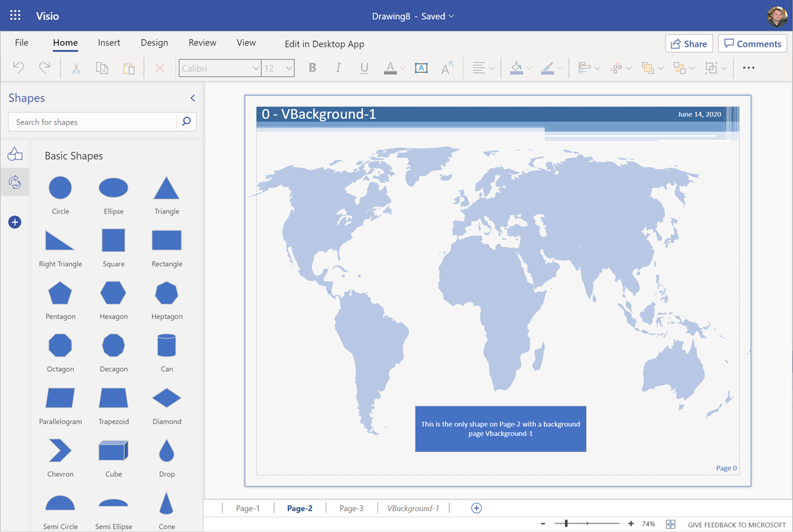793x532 pixels.
Task: Click Edit in Desktop App
Action: tap(324, 44)
